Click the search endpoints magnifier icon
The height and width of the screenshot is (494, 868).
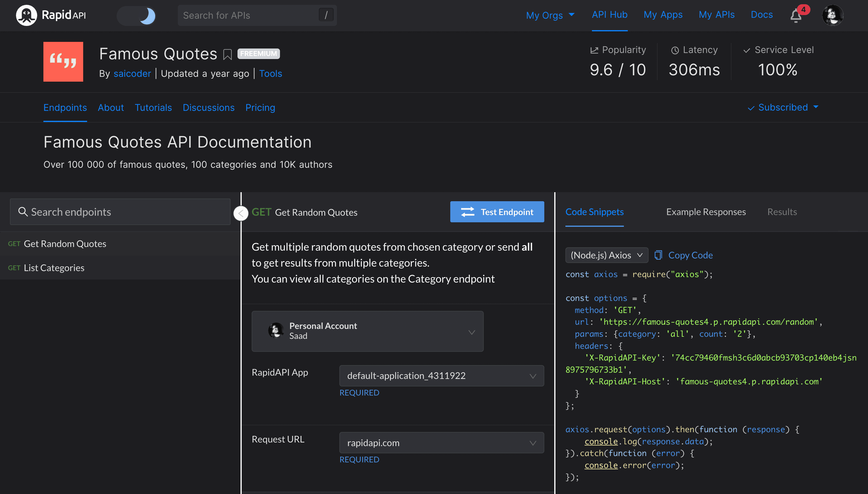pos(23,212)
